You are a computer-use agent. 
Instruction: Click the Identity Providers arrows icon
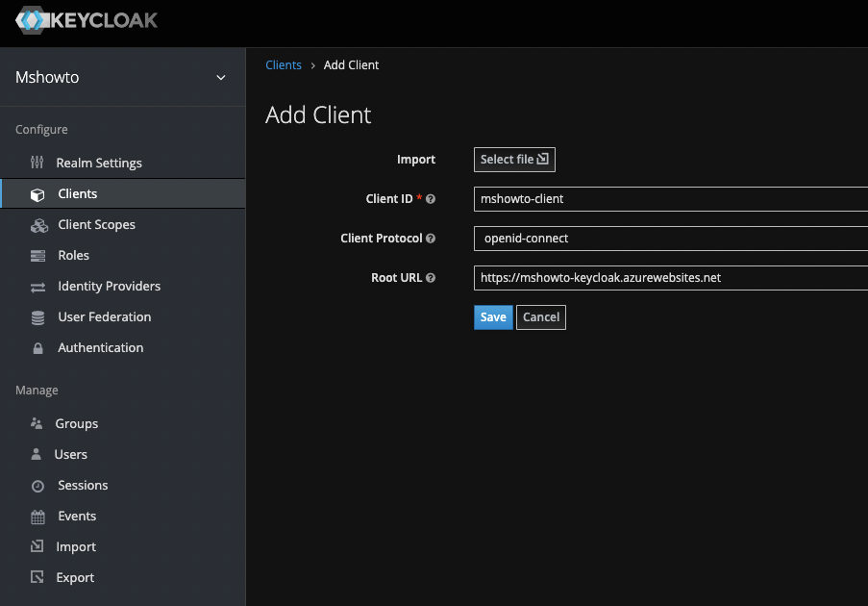tap(37, 287)
